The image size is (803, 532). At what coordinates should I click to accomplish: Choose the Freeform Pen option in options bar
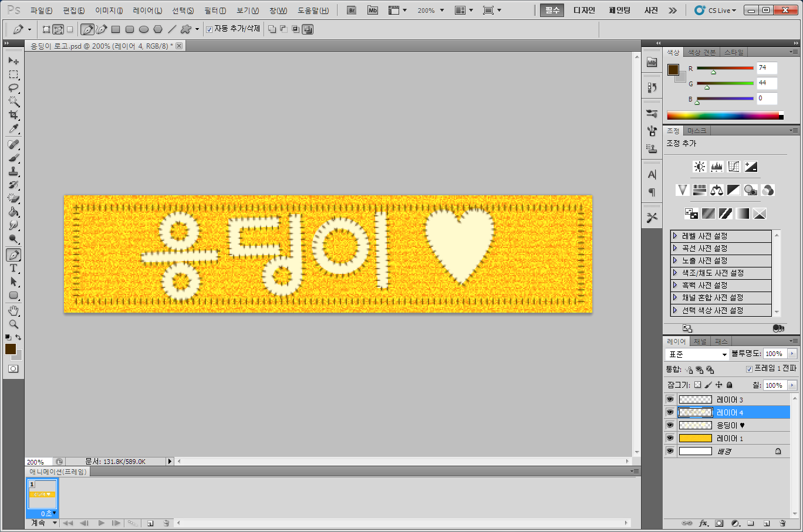102,29
